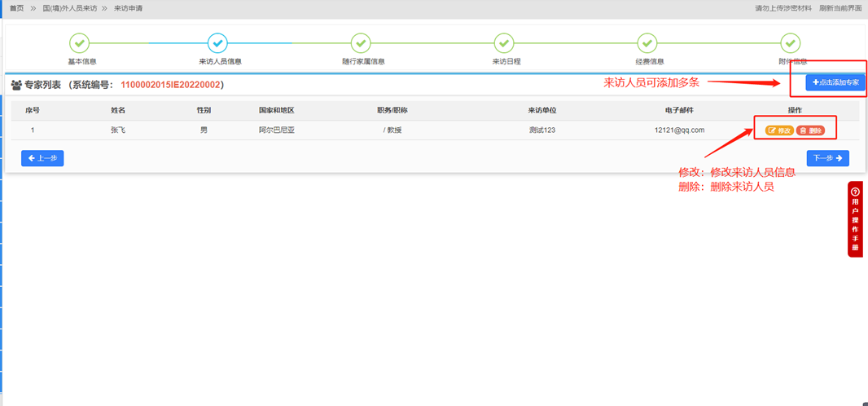Click the 专家列表 people group icon
Viewport: 868px width, 406px height.
(x=16, y=85)
